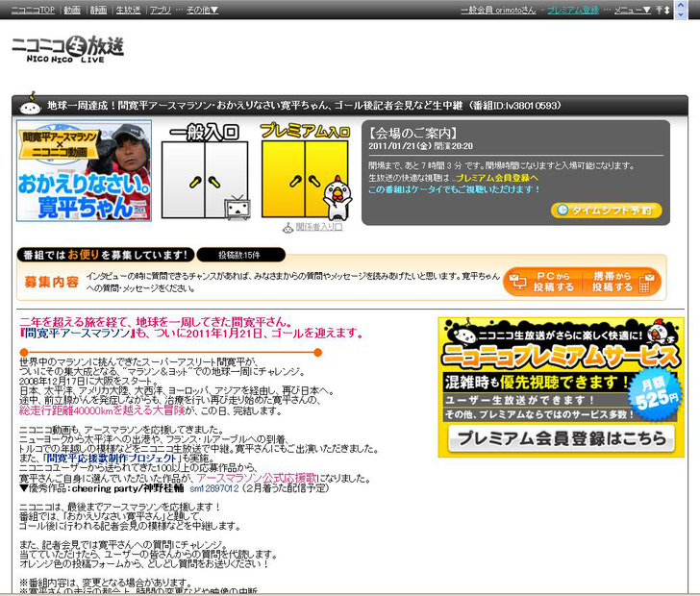Screen dimensions: 700x596
Task: Click the タイムシフト予約 button
Action: [606, 211]
